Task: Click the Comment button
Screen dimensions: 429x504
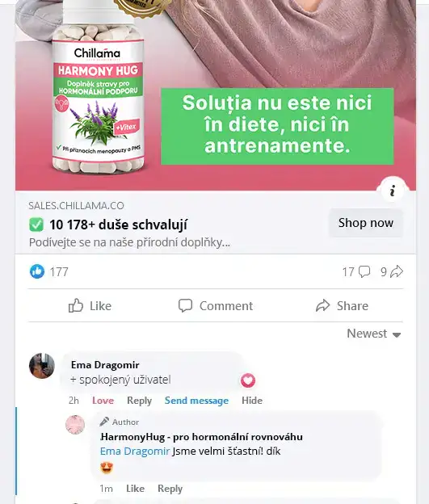Action: pos(216,305)
